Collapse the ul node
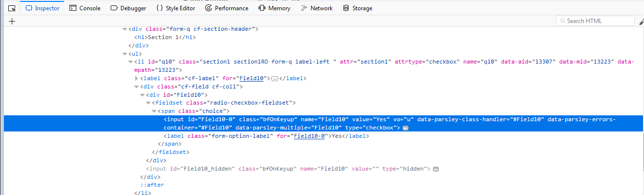 coord(125,54)
